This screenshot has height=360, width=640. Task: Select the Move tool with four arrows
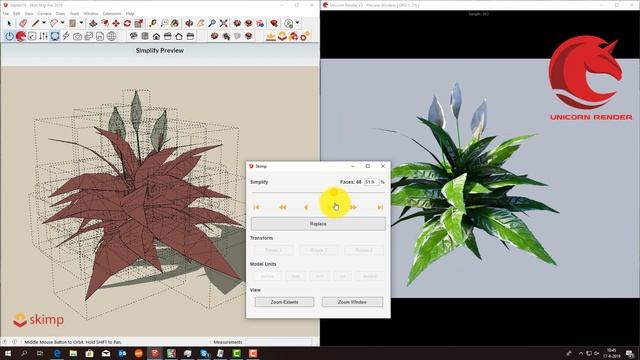116,23
